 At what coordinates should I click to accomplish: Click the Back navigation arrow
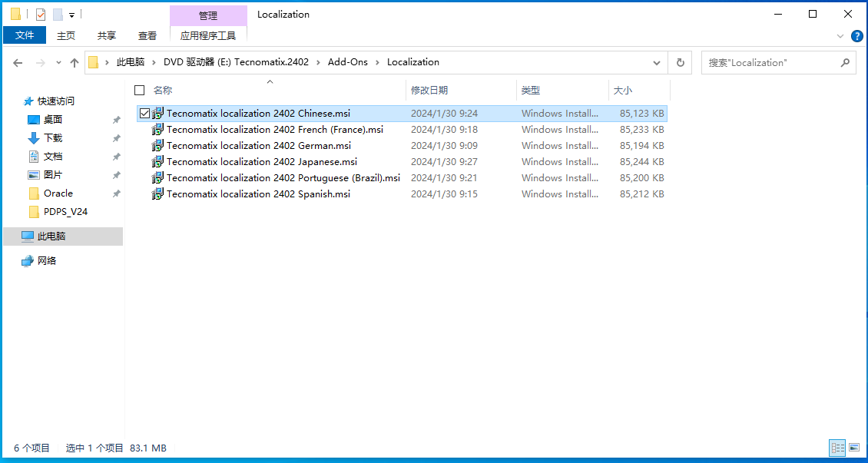(18, 63)
